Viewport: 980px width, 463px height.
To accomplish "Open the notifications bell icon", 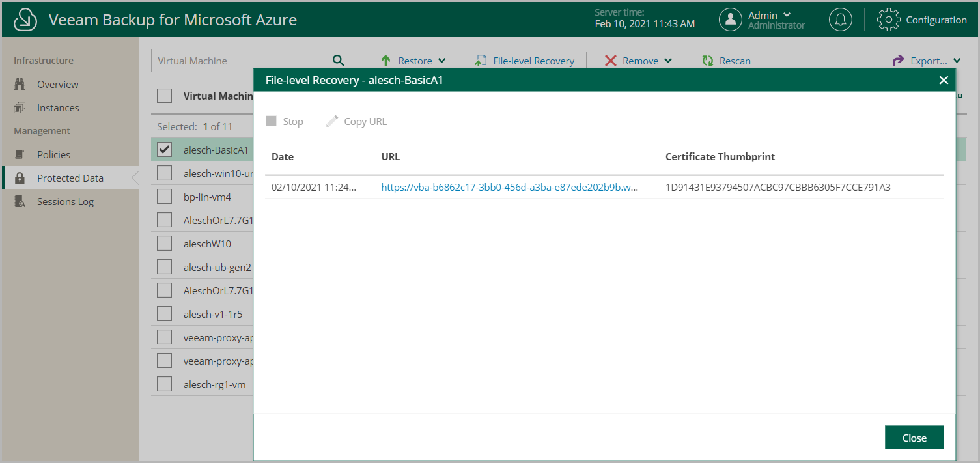I will (841, 20).
